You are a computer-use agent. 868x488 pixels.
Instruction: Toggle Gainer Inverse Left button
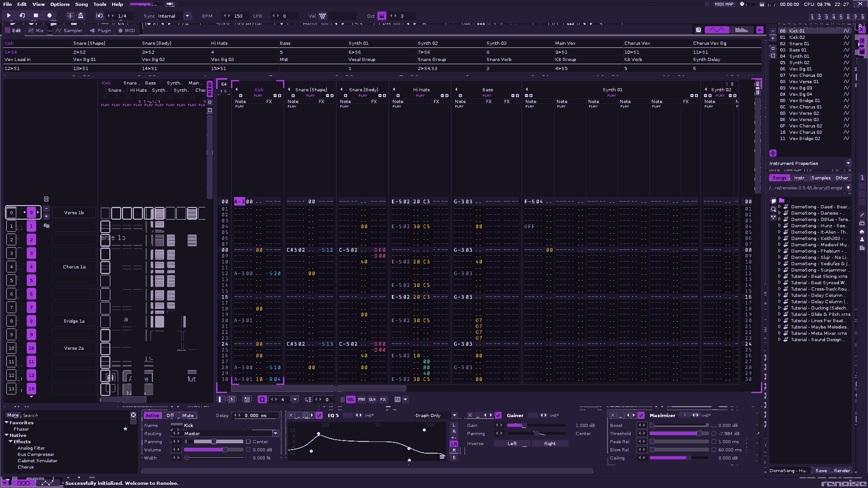click(x=512, y=444)
